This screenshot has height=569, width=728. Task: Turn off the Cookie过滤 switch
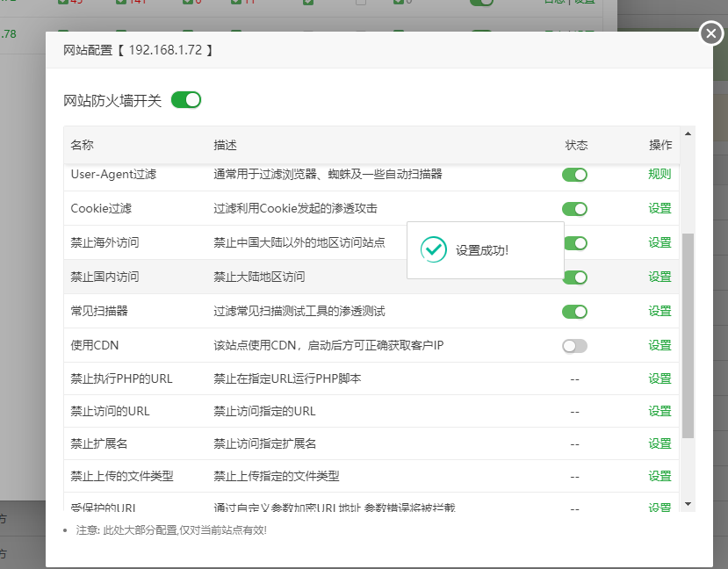574,209
